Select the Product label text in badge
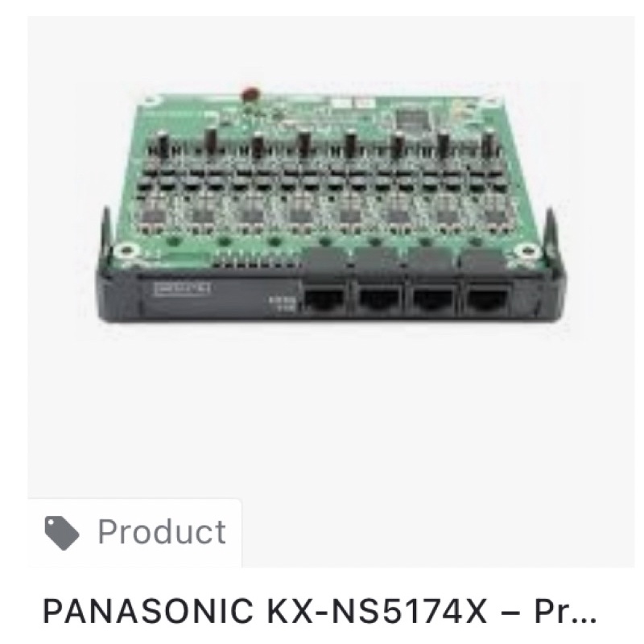 [x=162, y=531]
